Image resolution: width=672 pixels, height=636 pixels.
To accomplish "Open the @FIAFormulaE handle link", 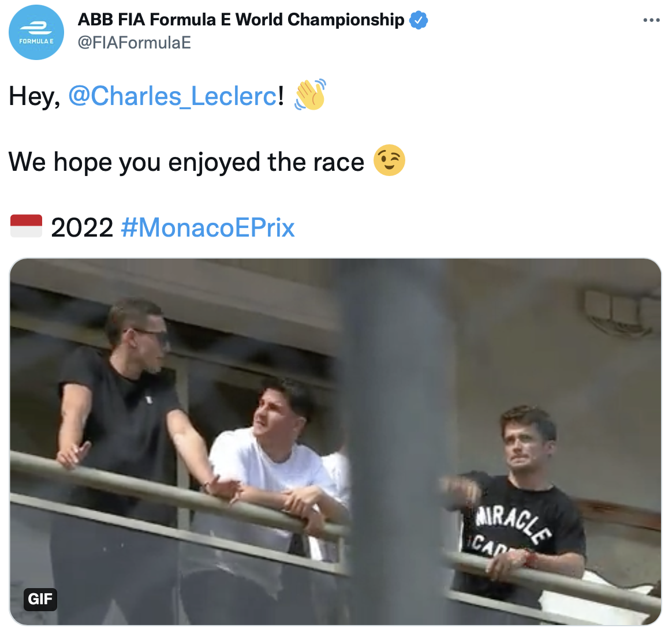I will [134, 43].
